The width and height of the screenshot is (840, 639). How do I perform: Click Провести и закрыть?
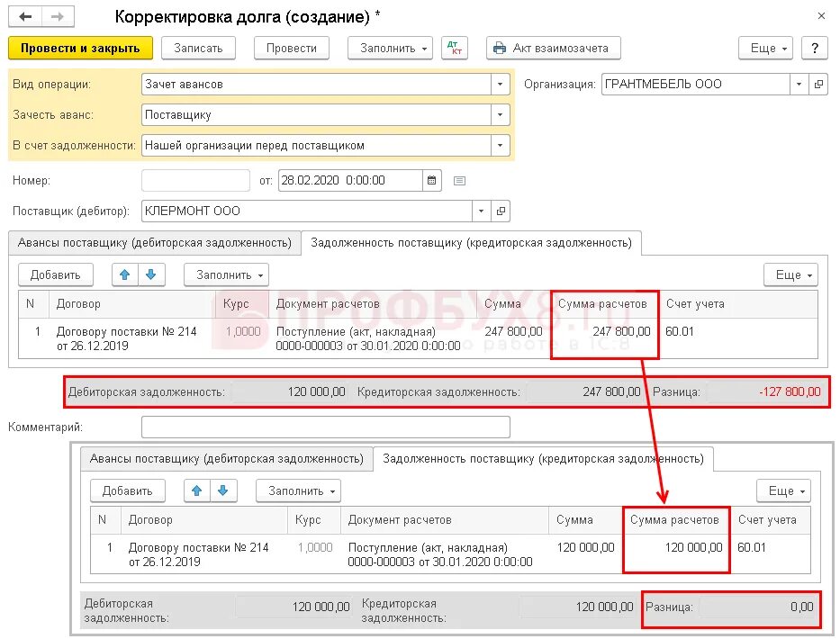point(80,49)
